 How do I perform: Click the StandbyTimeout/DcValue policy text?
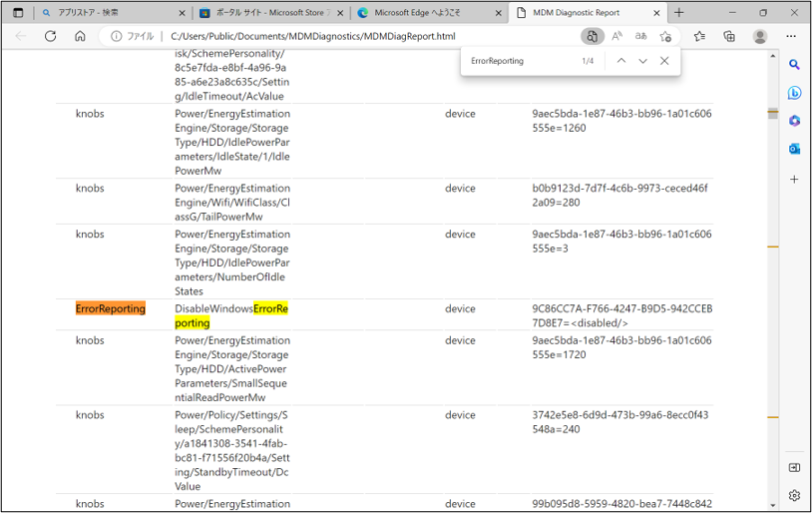pyautogui.click(x=232, y=451)
